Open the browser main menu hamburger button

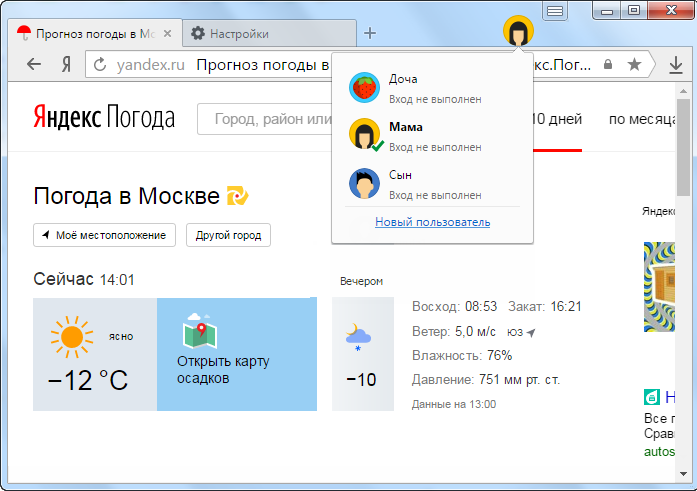[x=555, y=11]
